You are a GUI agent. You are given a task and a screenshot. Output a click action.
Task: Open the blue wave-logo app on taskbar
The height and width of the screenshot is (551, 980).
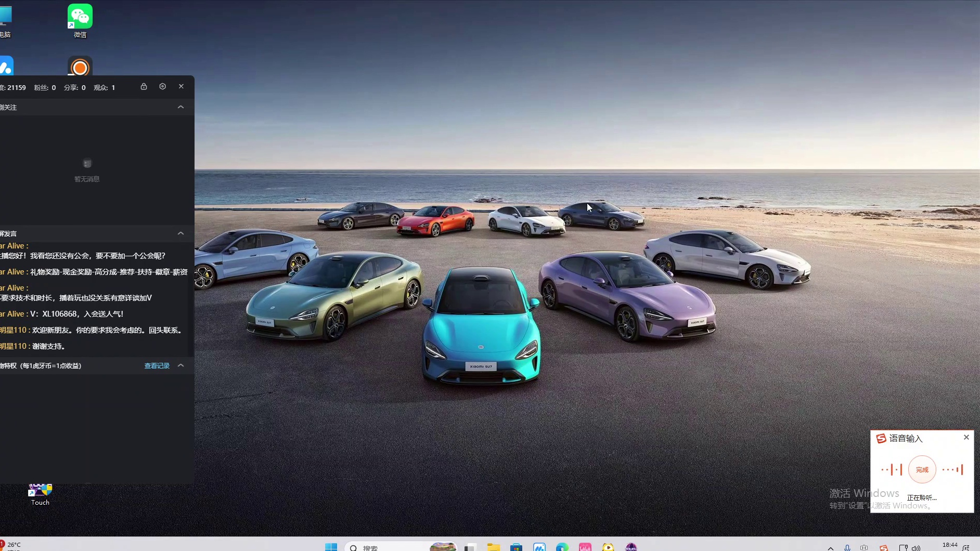539,547
